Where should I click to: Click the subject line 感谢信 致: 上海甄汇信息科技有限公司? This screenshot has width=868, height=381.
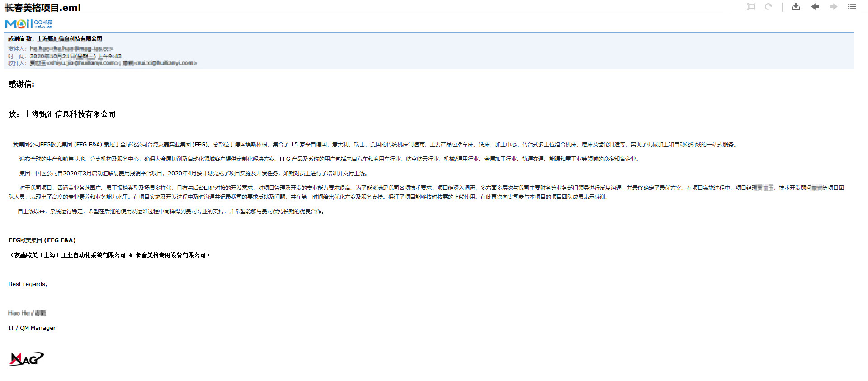pos(55,39)
